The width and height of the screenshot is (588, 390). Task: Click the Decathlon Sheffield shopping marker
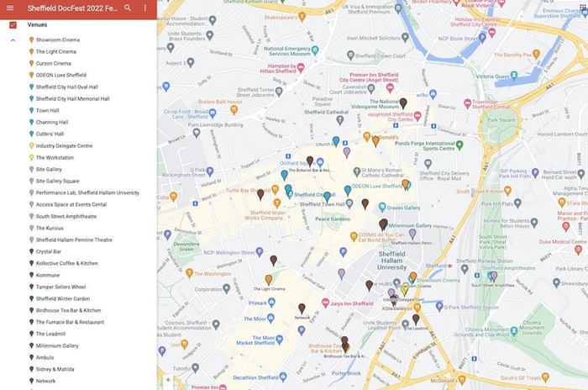click(283, 377)
